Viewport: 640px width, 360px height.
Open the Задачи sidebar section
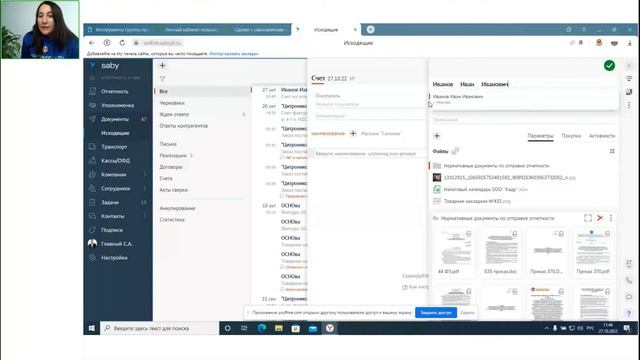pyautogui.click(x=110, y=202)
